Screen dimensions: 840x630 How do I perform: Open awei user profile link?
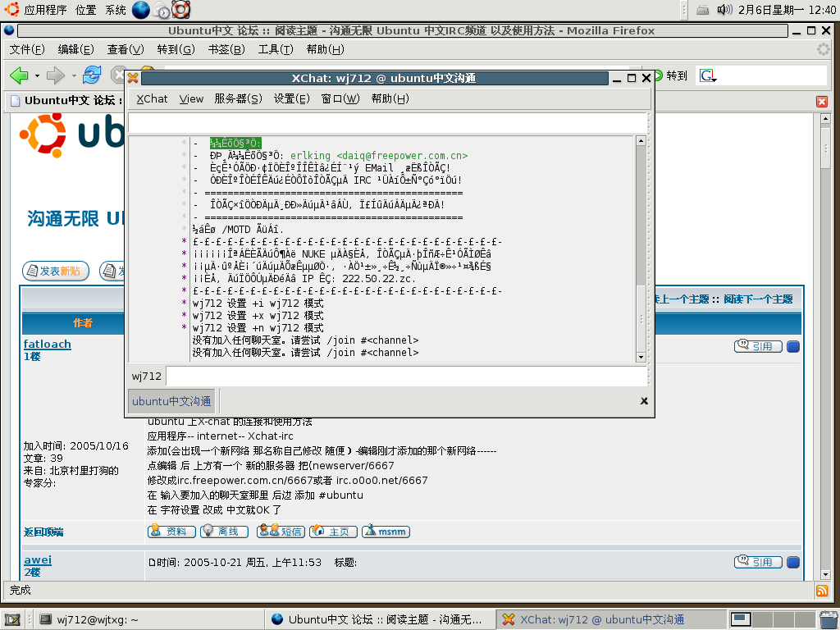pos(38,559)
